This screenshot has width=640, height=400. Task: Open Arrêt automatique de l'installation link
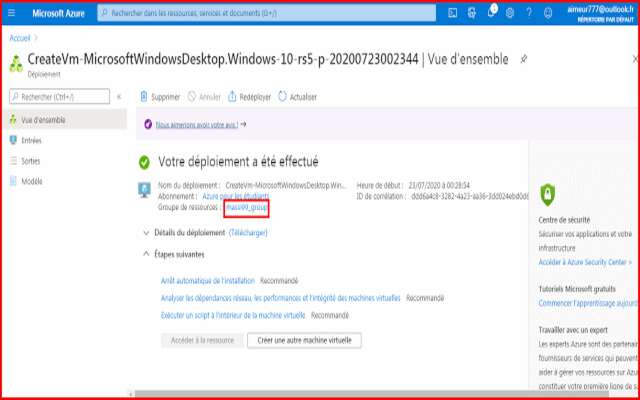click(x=208, y=281)
